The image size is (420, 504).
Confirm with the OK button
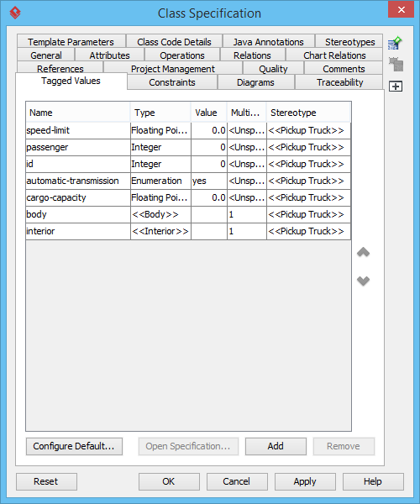pos(169,481)
